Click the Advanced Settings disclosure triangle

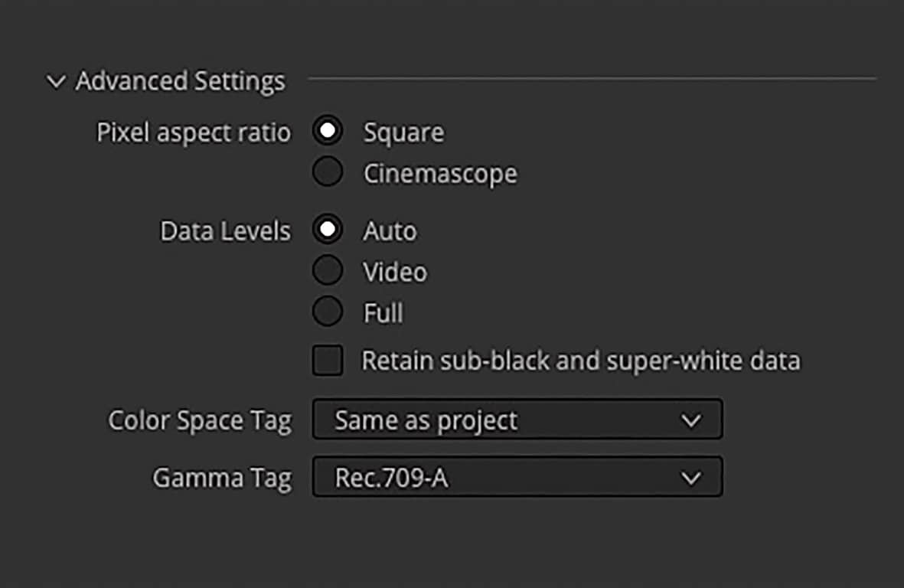(55, 80)
